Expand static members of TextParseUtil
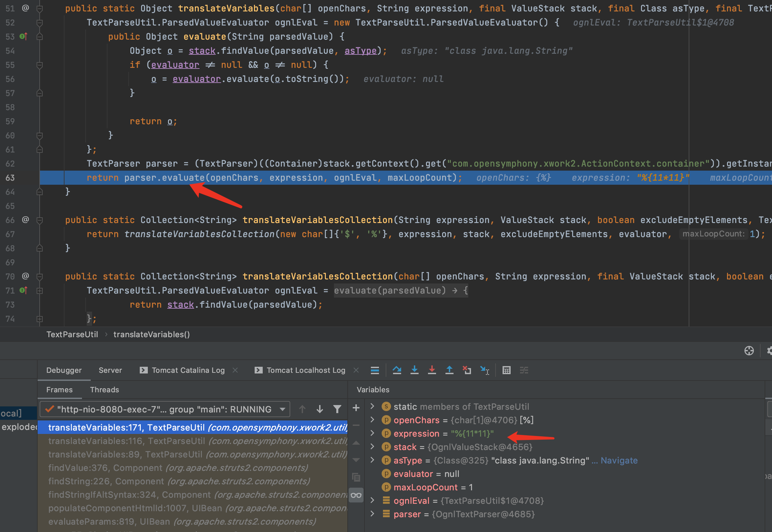This screenshot has width=772, height=532. click(x=372, y=406)
